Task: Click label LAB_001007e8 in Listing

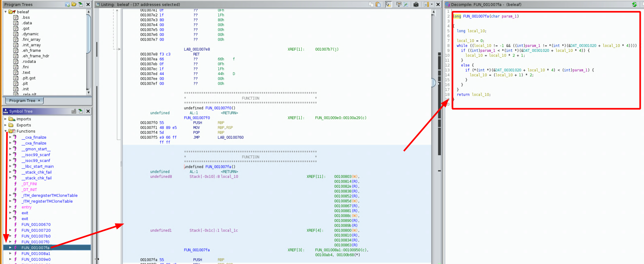Action: click(x=197, y=49)
